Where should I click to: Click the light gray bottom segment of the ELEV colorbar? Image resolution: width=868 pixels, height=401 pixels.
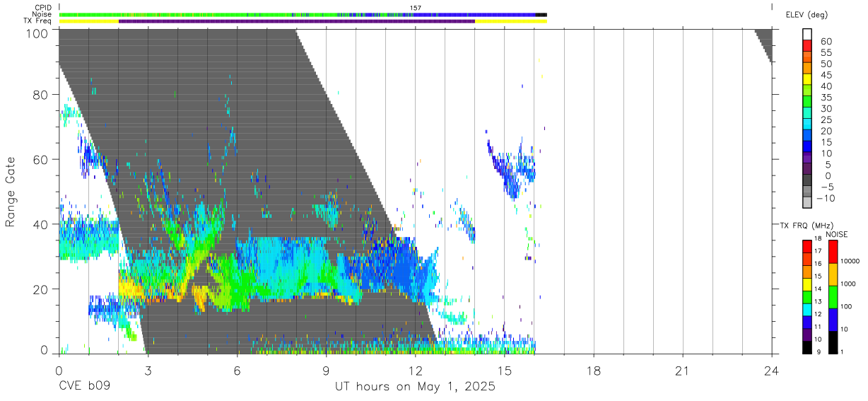pyautogui.click(x=807, y=203)
